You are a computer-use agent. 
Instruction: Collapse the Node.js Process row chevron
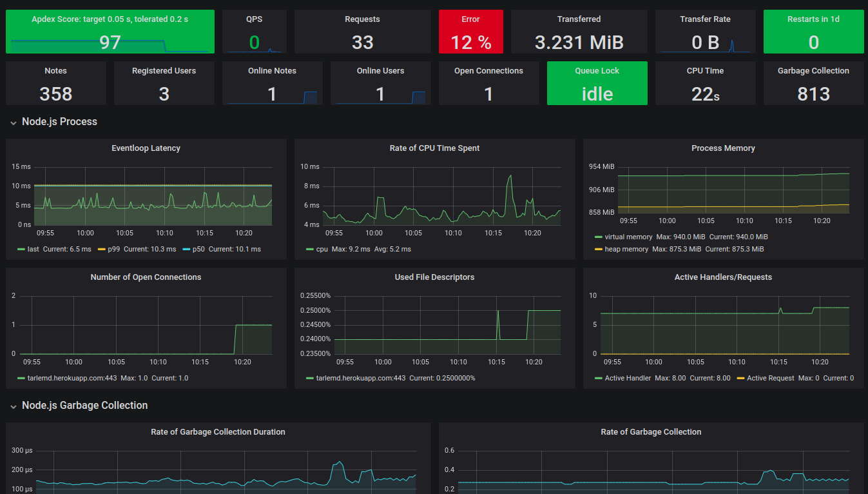pyautogui.click(x=13, y=122)
